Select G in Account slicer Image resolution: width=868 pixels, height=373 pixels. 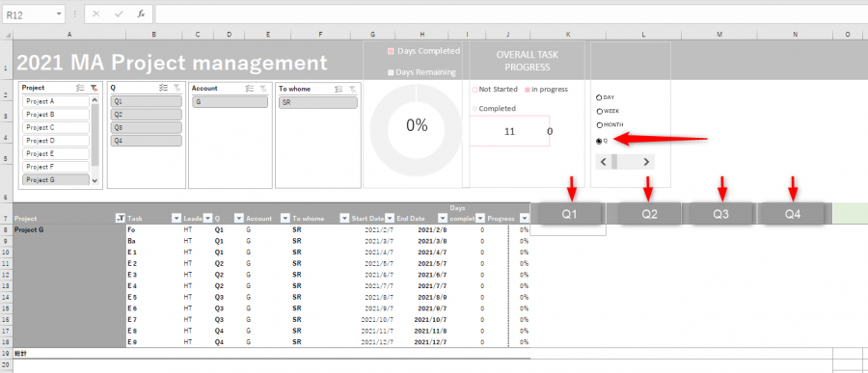[x=231, y=102]
